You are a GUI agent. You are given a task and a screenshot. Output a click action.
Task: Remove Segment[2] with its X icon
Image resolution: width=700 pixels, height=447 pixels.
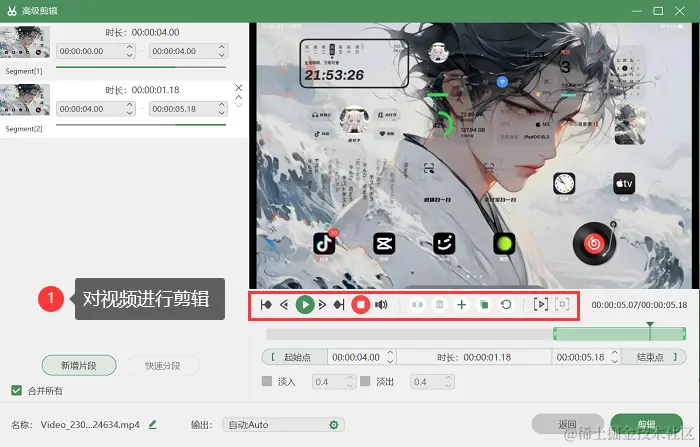239,88
